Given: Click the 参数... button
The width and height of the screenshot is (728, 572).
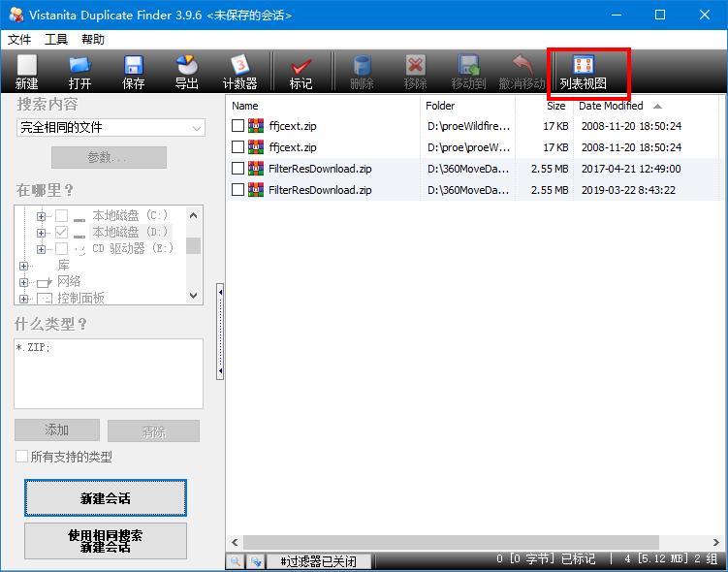Looking at the screenshot, I should pyautogui.click(x=109, y=157).
